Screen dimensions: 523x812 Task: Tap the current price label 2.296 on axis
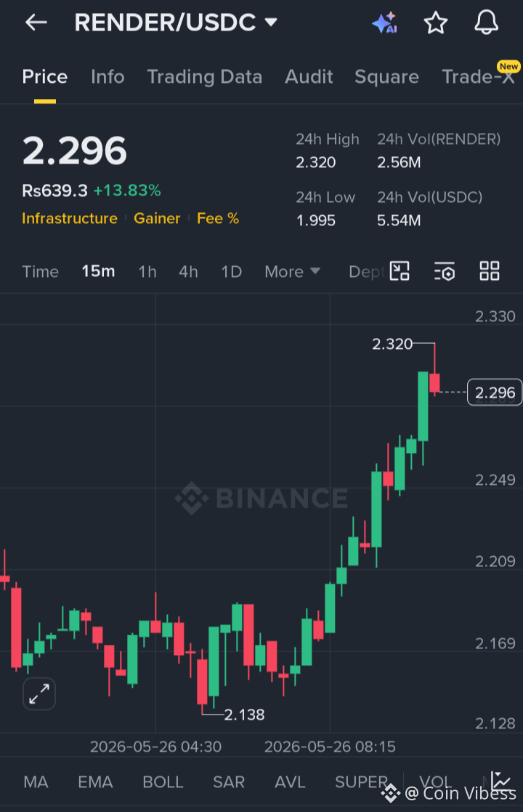(x=495, y=393)
